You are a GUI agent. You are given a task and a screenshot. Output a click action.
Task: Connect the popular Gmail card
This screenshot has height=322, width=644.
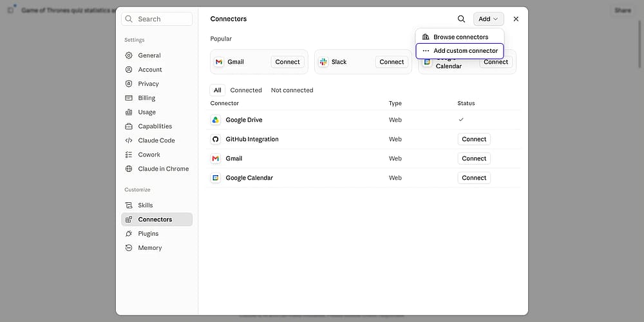click(287, 62)
